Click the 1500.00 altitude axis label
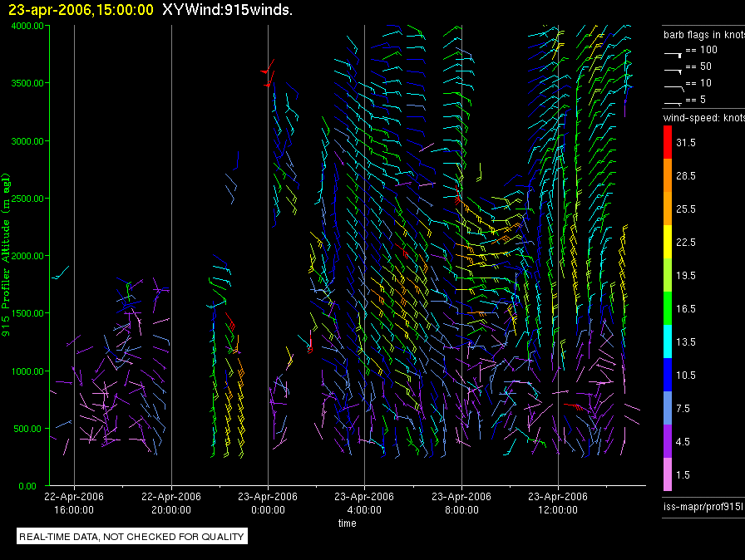Image resolution: width=745 pixels, height=560 pixels. [27, 313]
